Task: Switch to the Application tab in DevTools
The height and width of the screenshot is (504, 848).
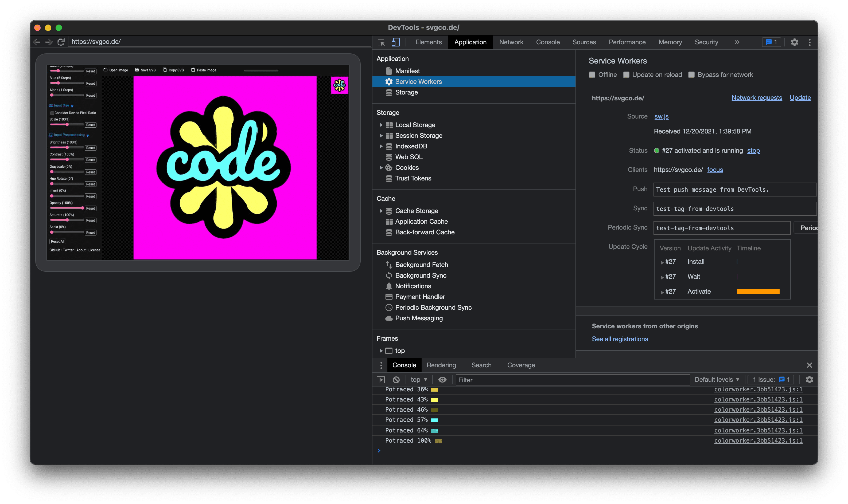Action: (470, 42)
